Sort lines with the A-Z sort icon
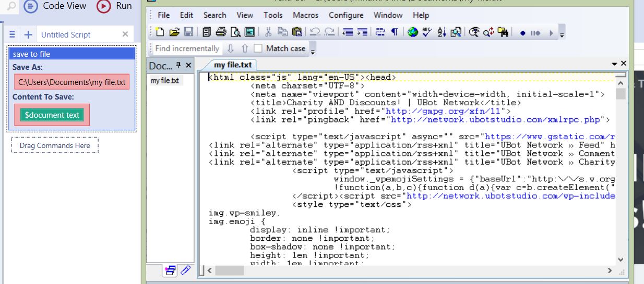This screenshot has height=284, width=644. pos(442,32)
